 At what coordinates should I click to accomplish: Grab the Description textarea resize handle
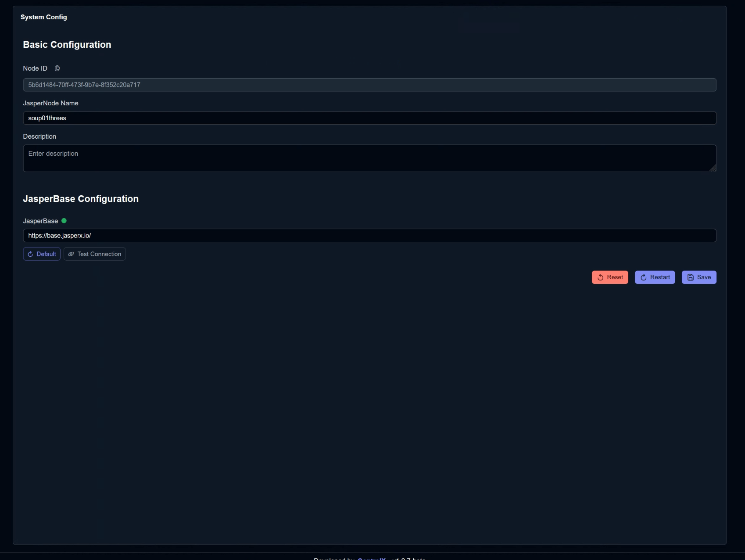coord(713,169)
